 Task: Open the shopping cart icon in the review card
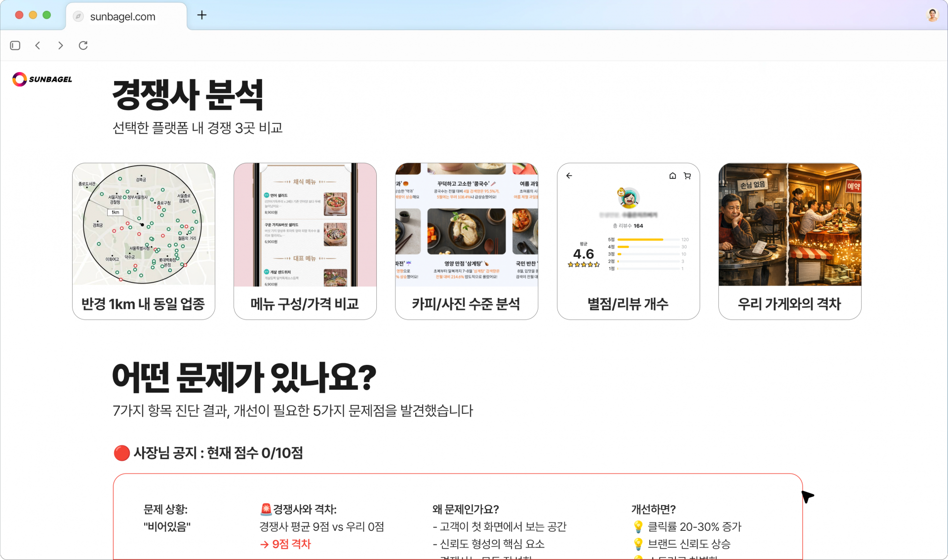(x=687, y=176)
